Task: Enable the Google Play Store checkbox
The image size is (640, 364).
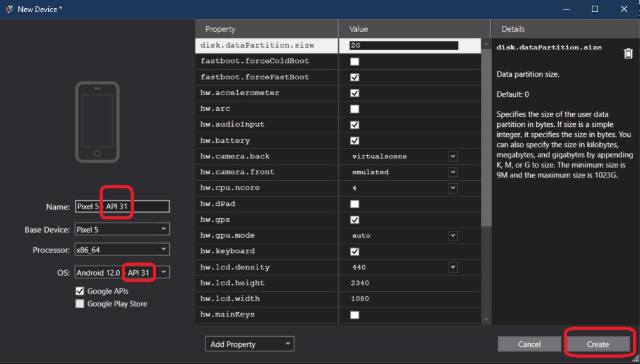Action: 80,304
